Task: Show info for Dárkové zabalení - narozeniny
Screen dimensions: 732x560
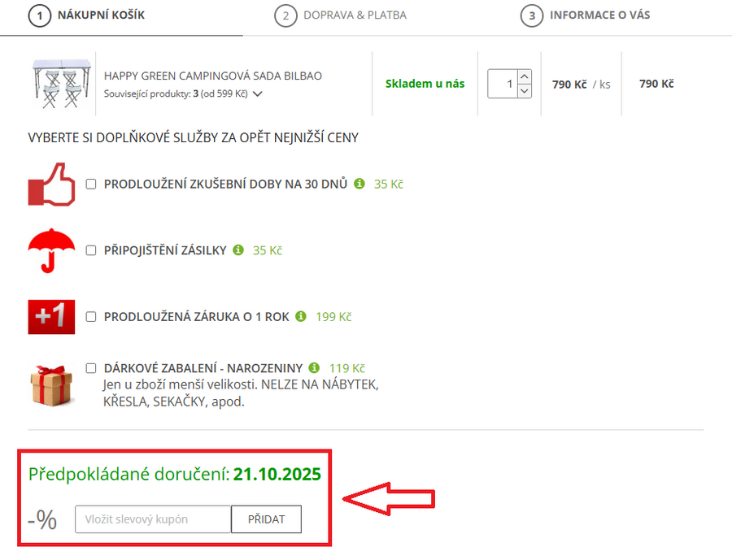Action: (x=314, y=367)
